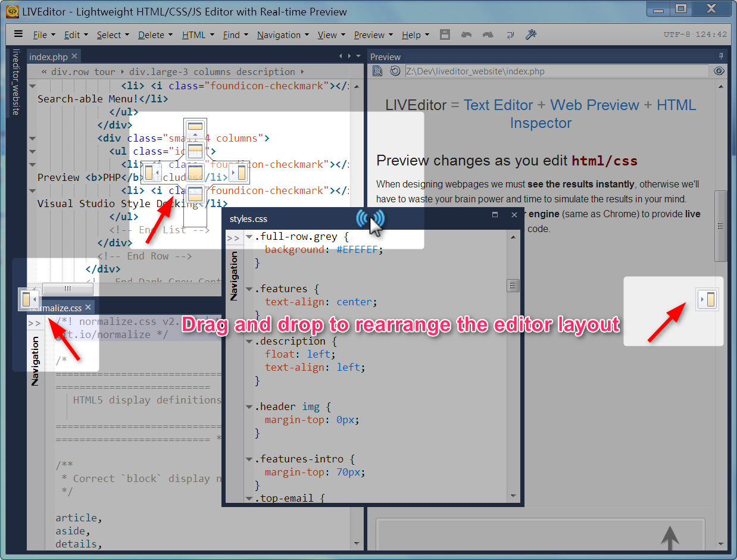Open the Help menu

[x=415, y=35]
